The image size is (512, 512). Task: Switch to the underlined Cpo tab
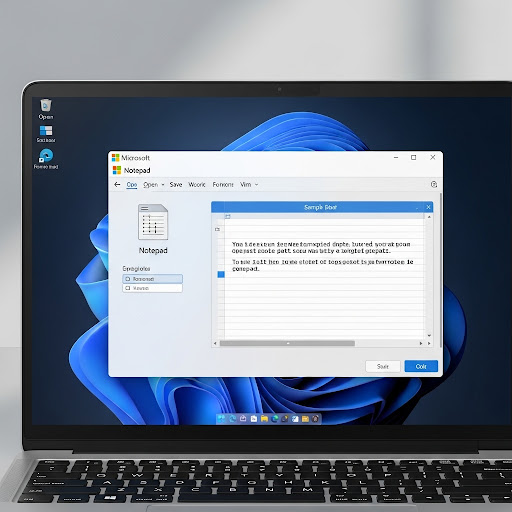click(132, 185)
